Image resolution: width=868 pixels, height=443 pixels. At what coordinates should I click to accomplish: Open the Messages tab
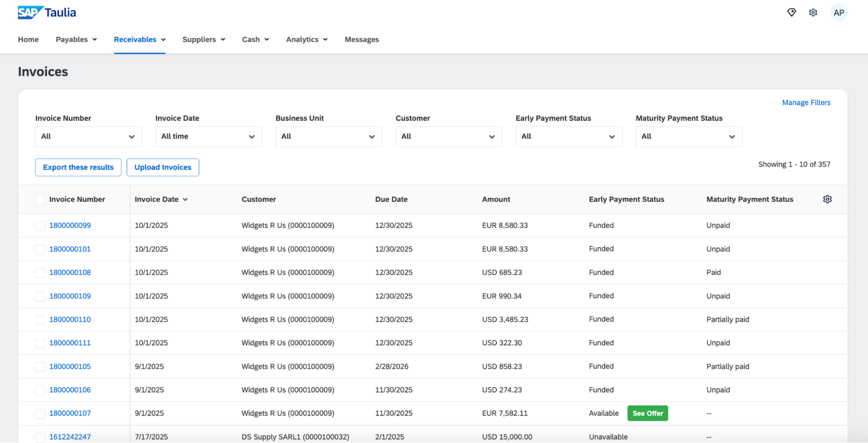tap(362, 40)
